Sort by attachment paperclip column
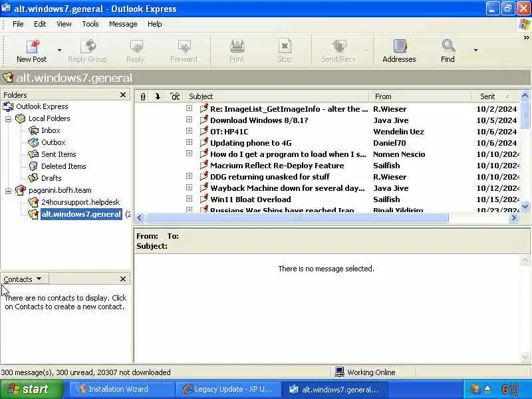 click(143, 96)
